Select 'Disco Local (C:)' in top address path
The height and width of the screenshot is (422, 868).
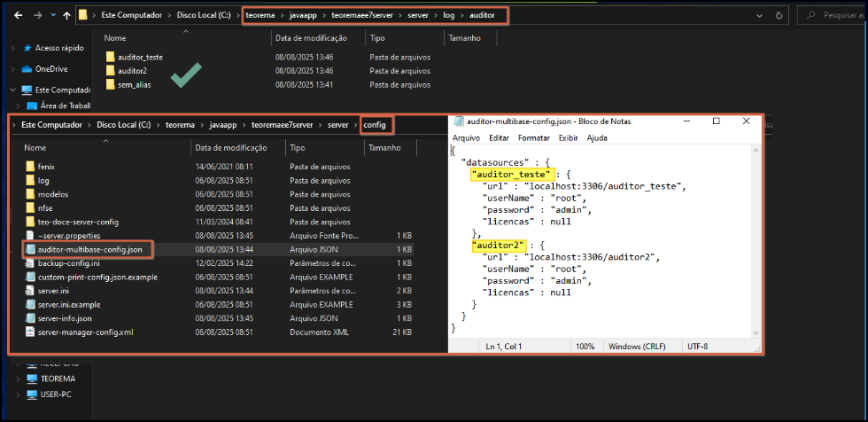(202, 15)
